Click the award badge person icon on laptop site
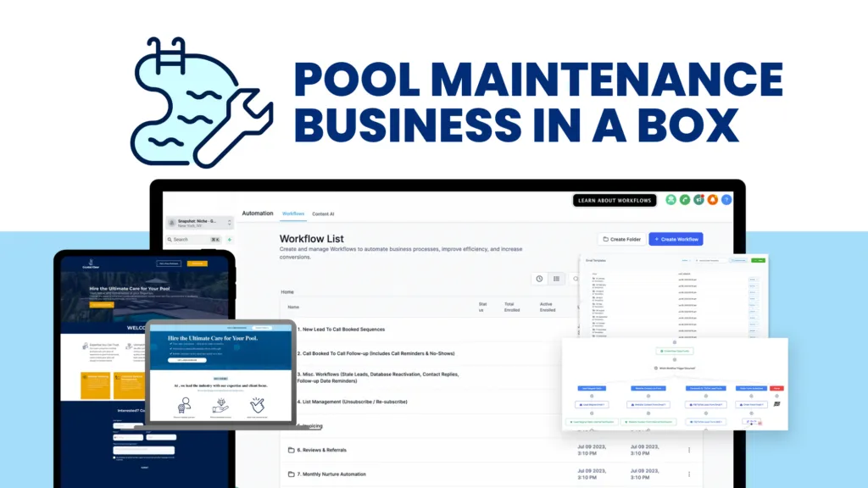The image size is (868, 488). pos(184,406)
